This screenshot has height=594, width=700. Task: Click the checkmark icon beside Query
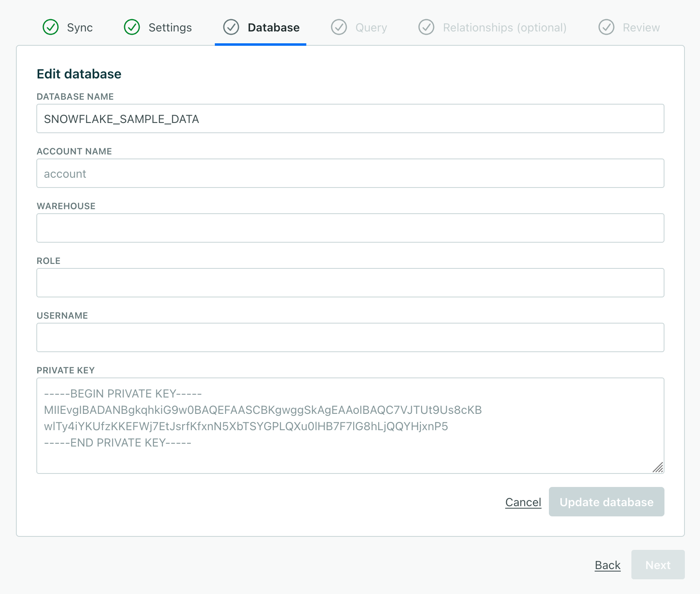[x=339, y=27]
